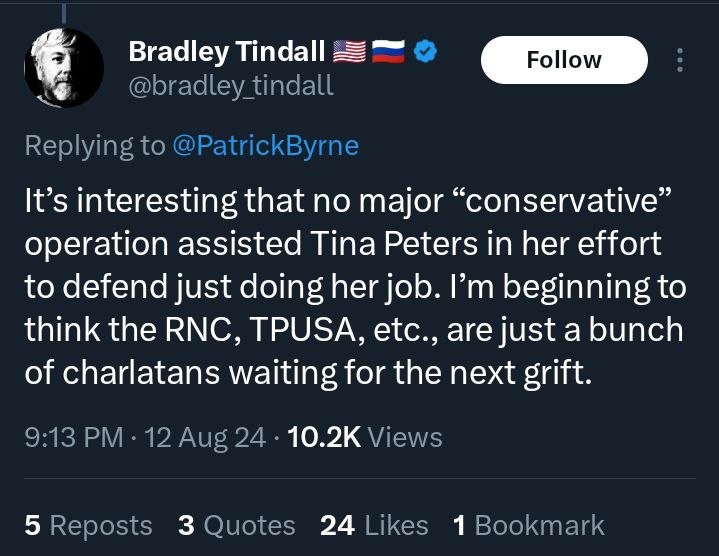Click the 12 Aug 24 date

click(206, 437)
